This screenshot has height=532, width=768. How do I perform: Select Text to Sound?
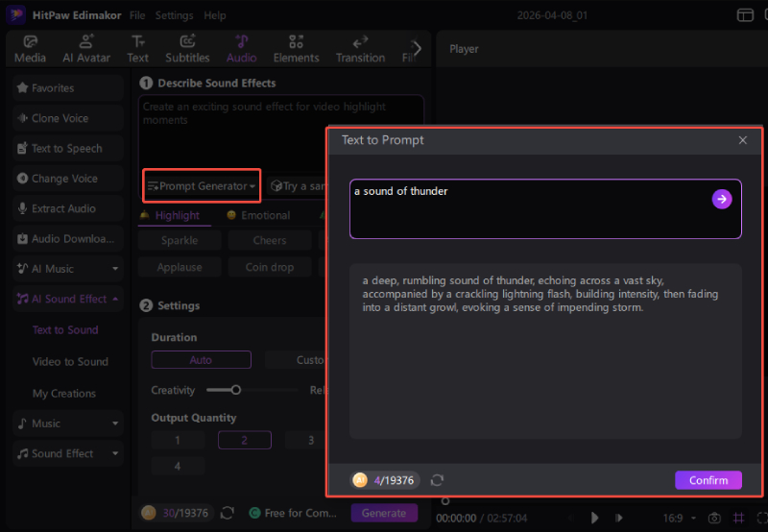[65, 330]
